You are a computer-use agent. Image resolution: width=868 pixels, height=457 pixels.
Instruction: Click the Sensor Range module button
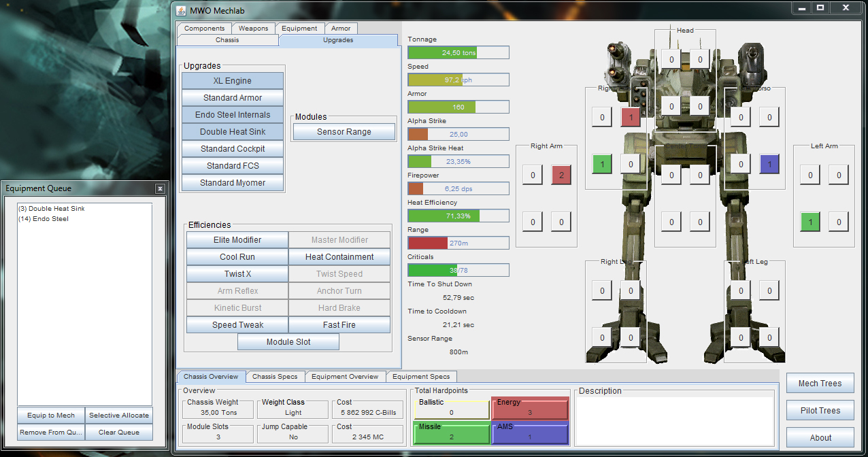pyautogui.click(x=344, y=132)
